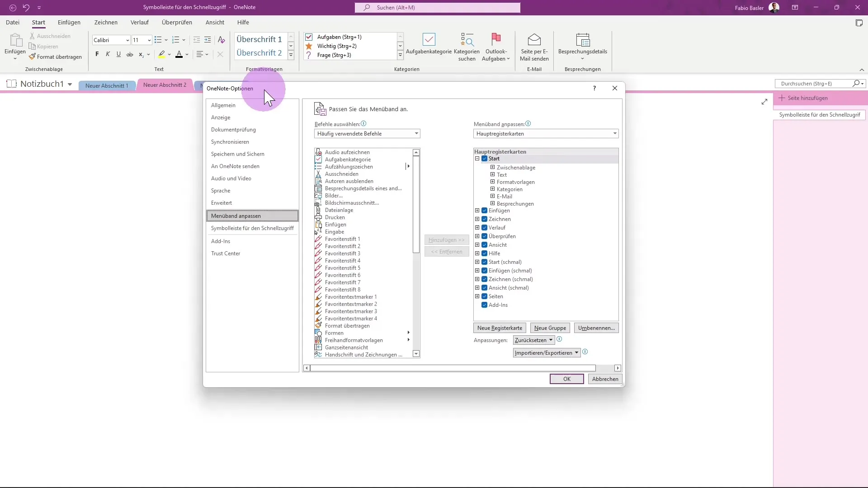Screen dimensions: 868x488
Task: Click the Bildschirmausschnitt tool icon
Action: click(318, 202)
